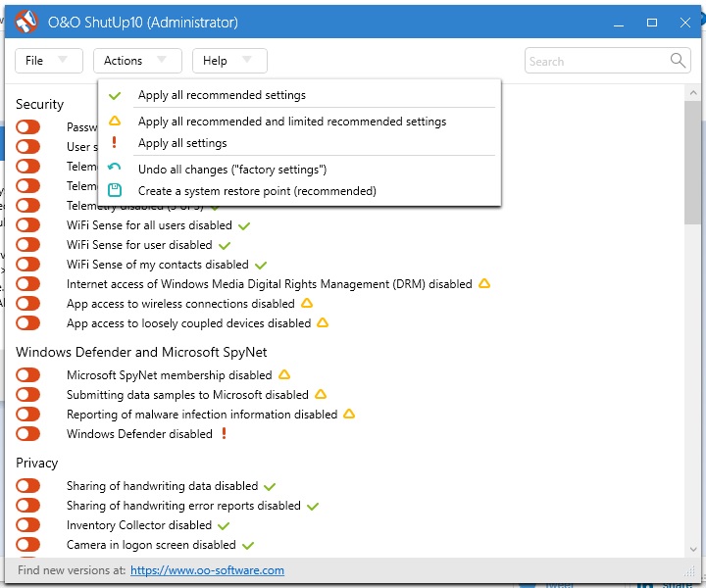Click green check next to handwriting error reports
This screenshot has height=588, width=706.
[x=313, y=507]
